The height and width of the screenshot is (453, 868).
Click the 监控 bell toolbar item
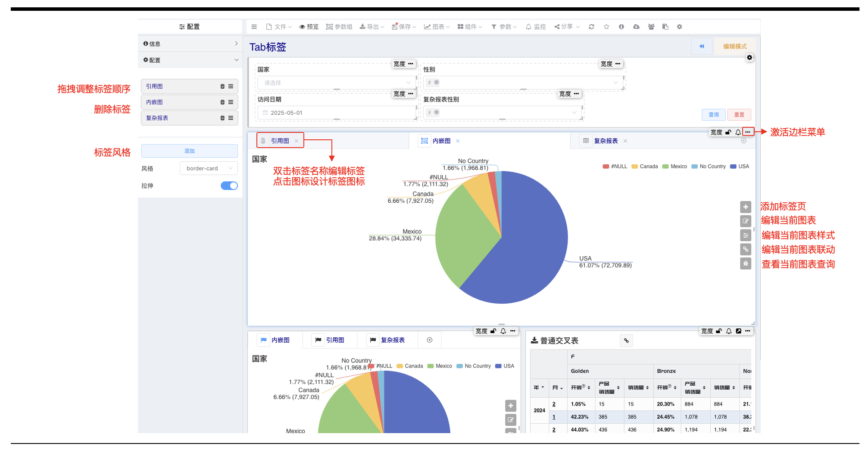pos(536,27)
